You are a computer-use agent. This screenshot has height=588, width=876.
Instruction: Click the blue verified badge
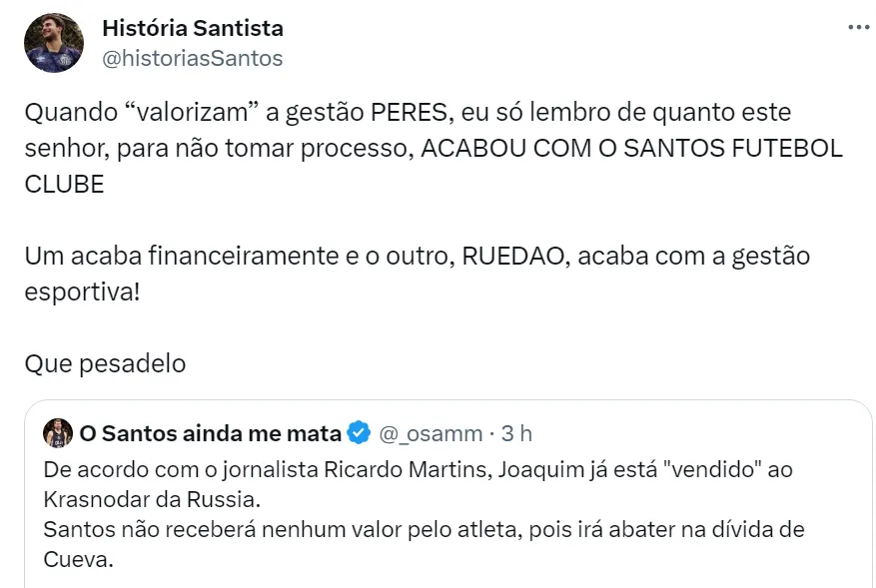point(361,433)
